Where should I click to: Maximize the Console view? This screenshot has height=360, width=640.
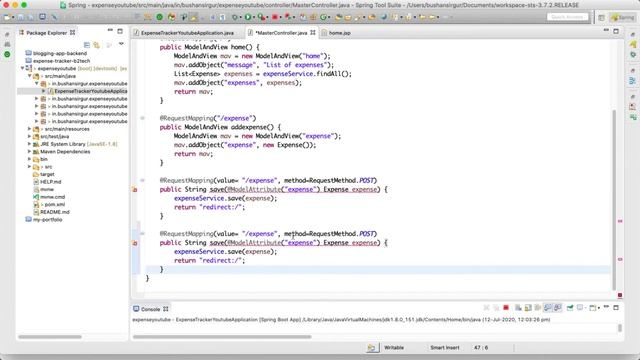point(616,307)
